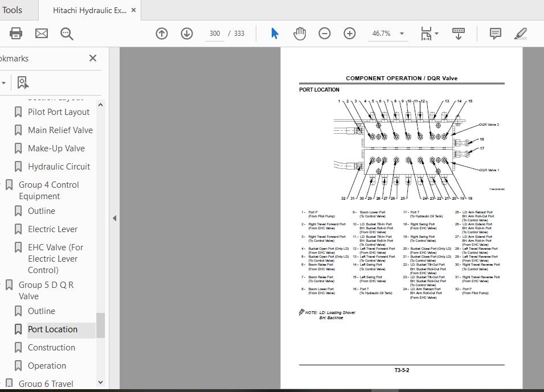544x392 pixels.
Task: Select the Hitachi Hydraulic Ex... document tab
Action: (89, 10)
